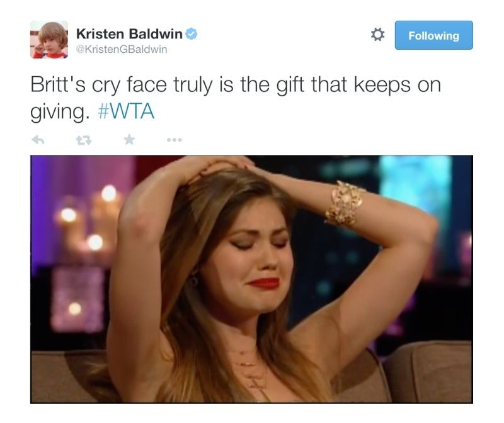This screenshot has height=423, width=504.
Task: Expand the attached crying woman photo
Action: (x=251, y=279)
